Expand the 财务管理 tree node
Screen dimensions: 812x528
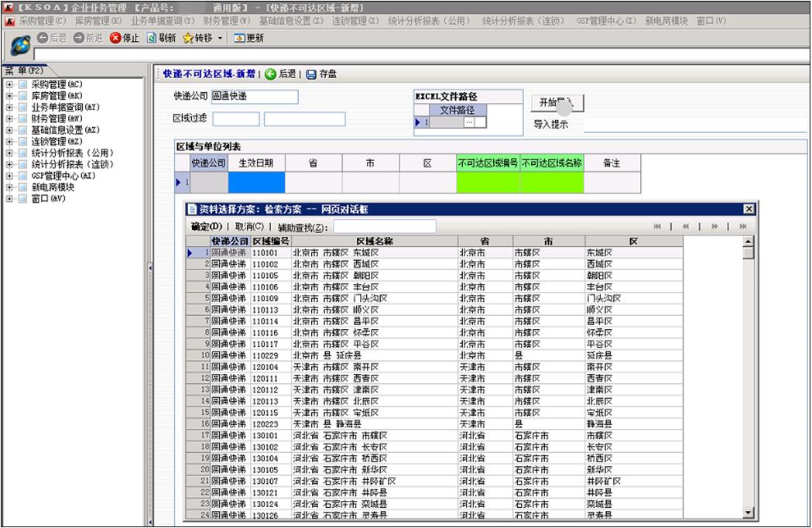(9, 119)
